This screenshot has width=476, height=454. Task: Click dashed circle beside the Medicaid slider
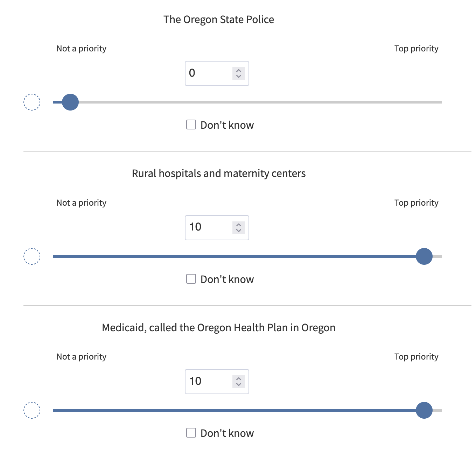pyautogui.click(x=32, y=410)
